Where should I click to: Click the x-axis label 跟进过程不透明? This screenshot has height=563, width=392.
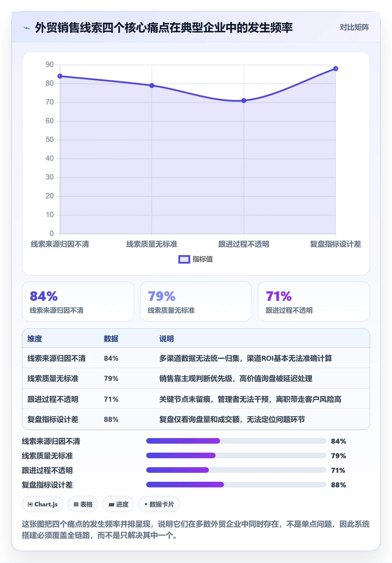coord(244,244)
